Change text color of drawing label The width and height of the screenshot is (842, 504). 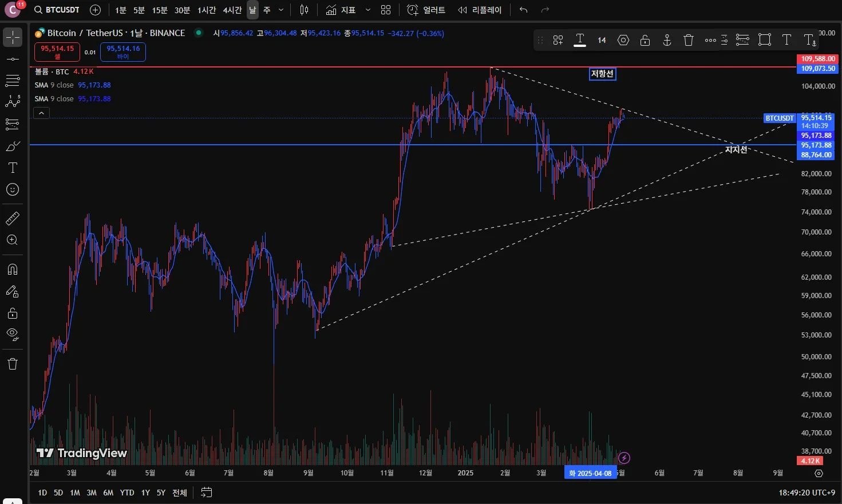pos(580,40)
